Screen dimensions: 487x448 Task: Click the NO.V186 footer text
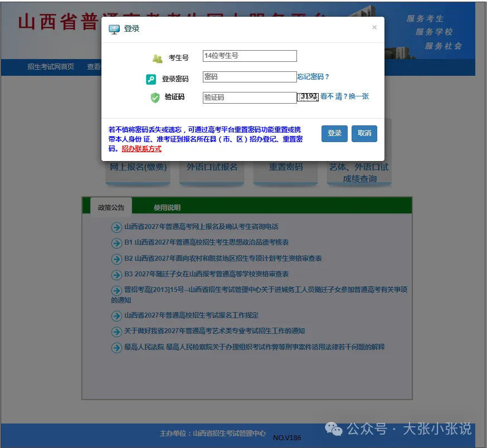(x=287, y=437)
